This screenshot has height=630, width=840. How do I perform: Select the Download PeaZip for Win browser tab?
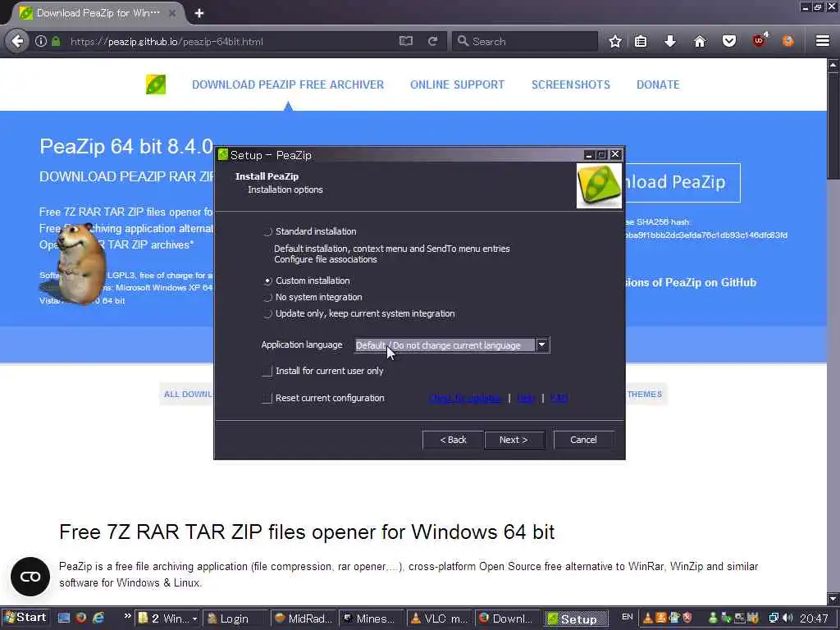[x=97, y=13]
